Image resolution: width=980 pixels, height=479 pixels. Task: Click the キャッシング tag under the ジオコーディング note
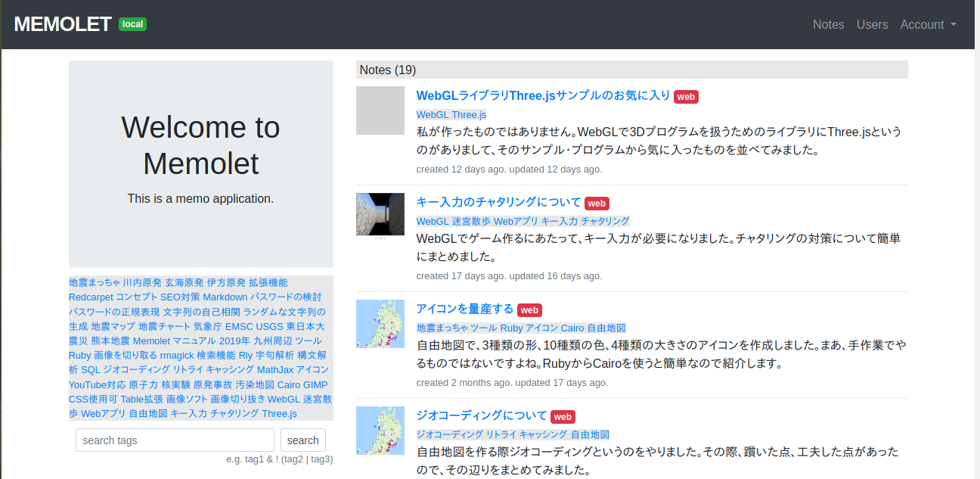[x=543, y=434]
